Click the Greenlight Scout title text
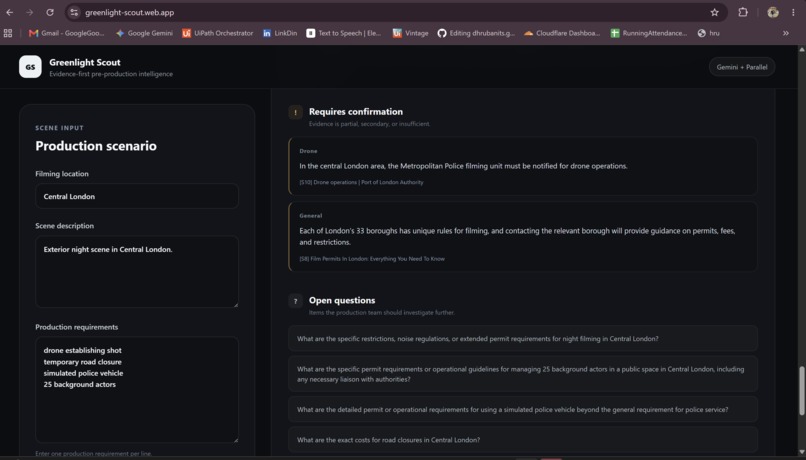 85,62
